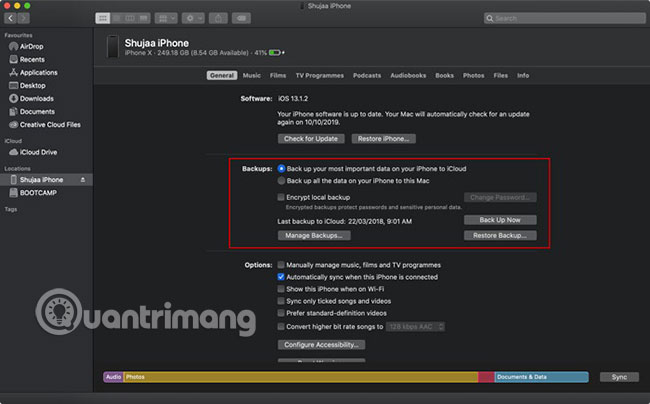The height and width of the screenshot is (404, 650).
Task: Click the Sync button
Action: click(x=619, y=377)
